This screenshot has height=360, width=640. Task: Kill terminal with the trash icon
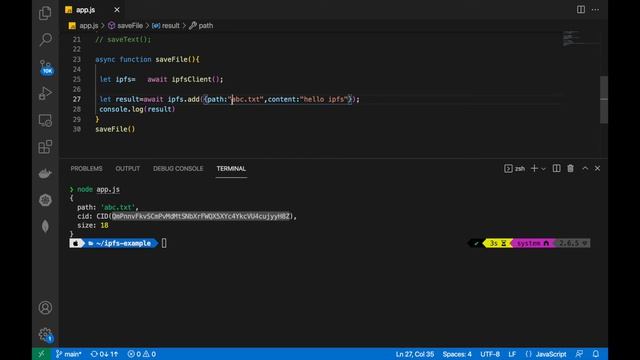click(570, 169)
